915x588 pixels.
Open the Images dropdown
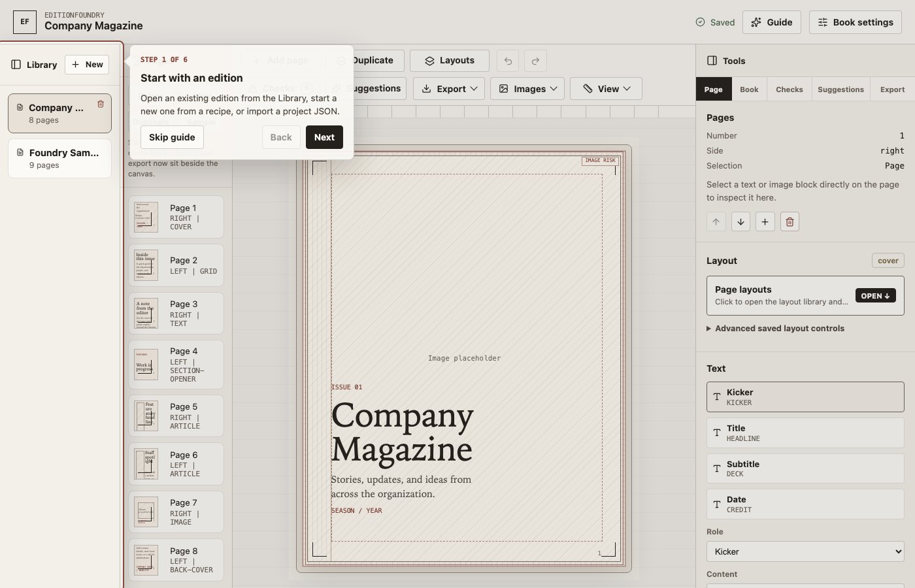pyautogui.click(x=527, y=89)
